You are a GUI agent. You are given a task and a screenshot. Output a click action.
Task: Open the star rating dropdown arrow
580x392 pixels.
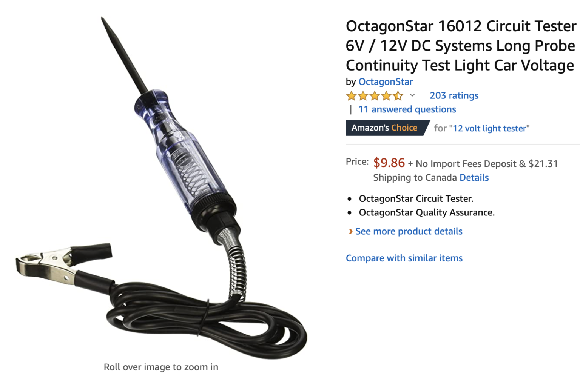pyautogui.click(x=412, y=95)
